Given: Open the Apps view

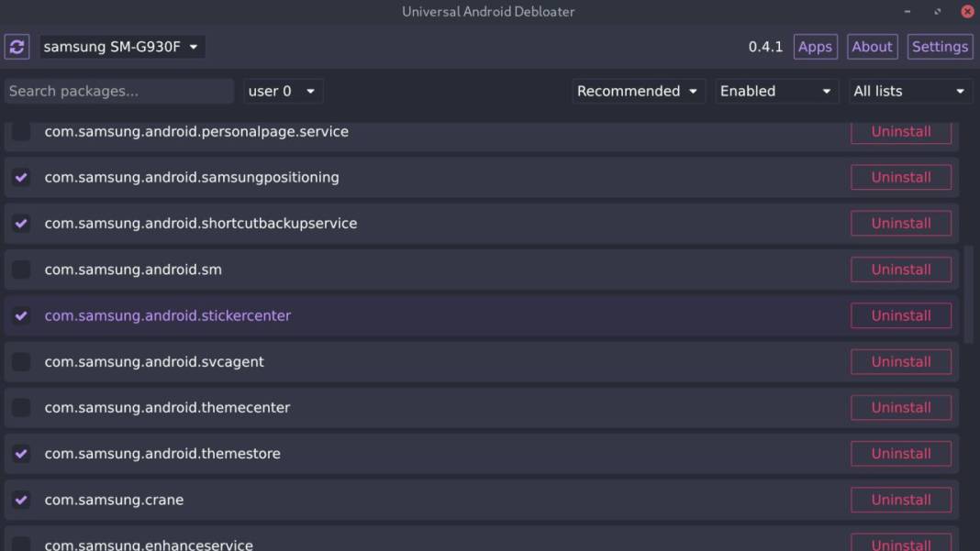Looking at the screenshot, I should [x=815, y=47].
